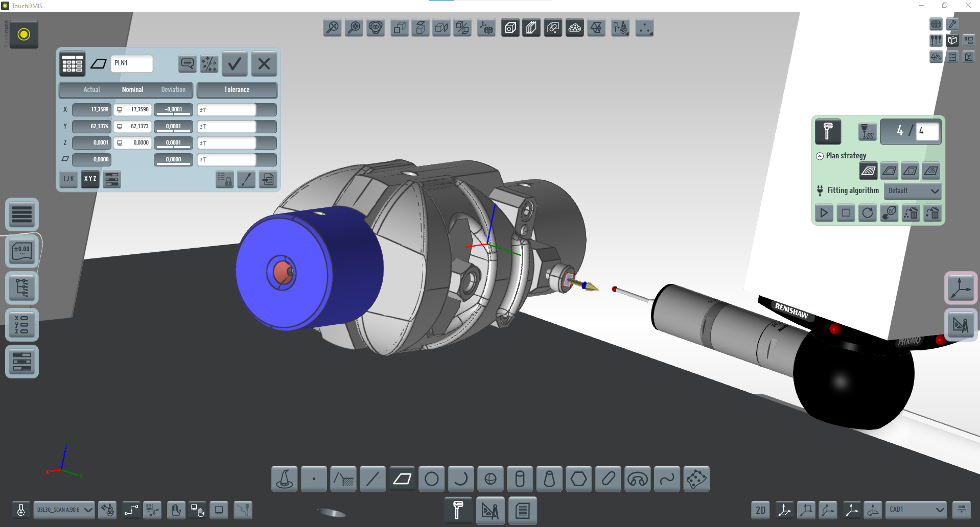Toggle the 2D view mode
Screen dimensions: 980x527
[760, 510]
